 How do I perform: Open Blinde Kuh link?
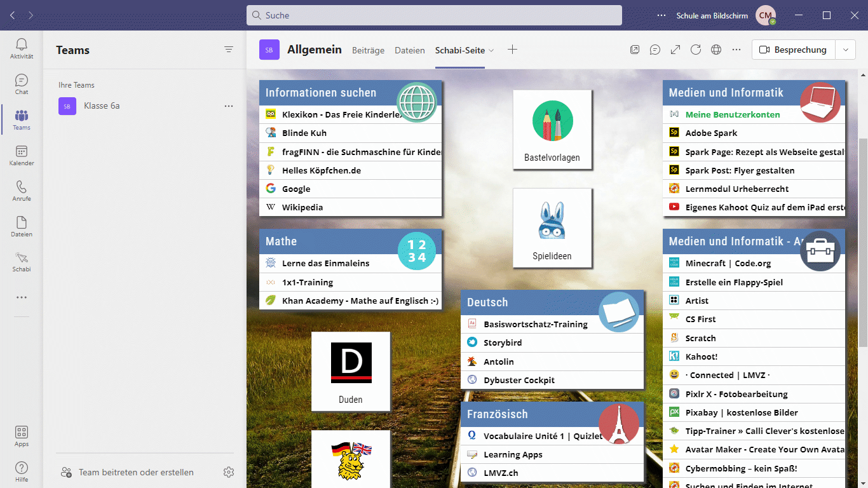tap(351, 133)
